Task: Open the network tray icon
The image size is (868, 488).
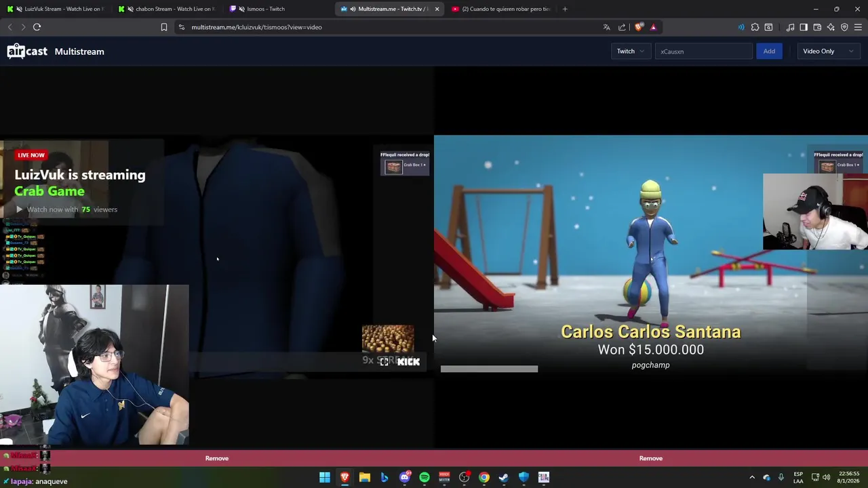Action: (815, 477)
